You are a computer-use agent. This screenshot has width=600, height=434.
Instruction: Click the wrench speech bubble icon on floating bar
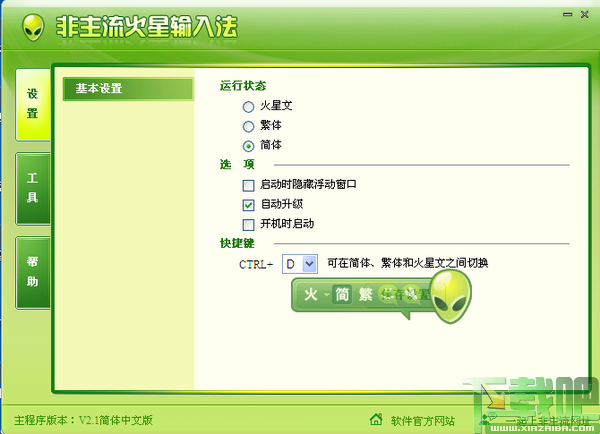coord(411,294)
